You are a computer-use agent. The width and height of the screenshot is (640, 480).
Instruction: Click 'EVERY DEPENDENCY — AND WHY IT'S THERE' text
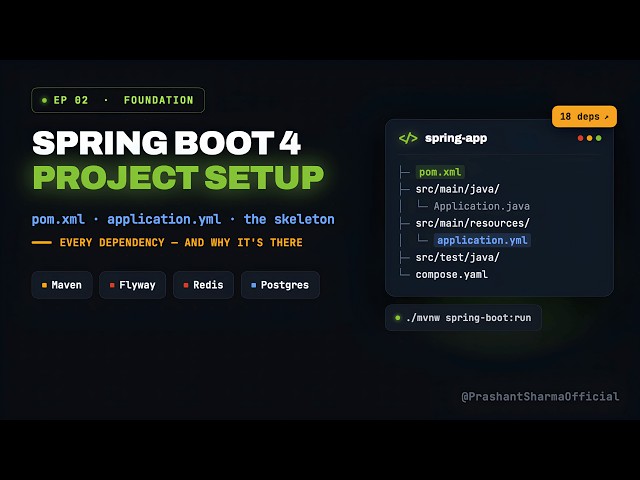coord(181,242)
